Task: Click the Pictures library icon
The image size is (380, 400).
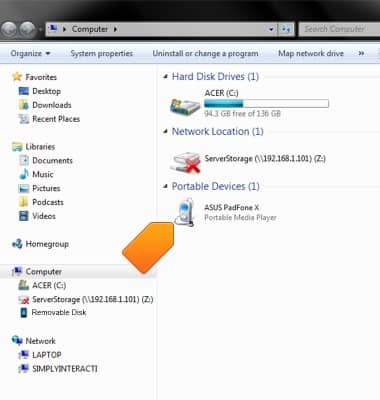Action: pyautogui.click(x=24, y=188)
